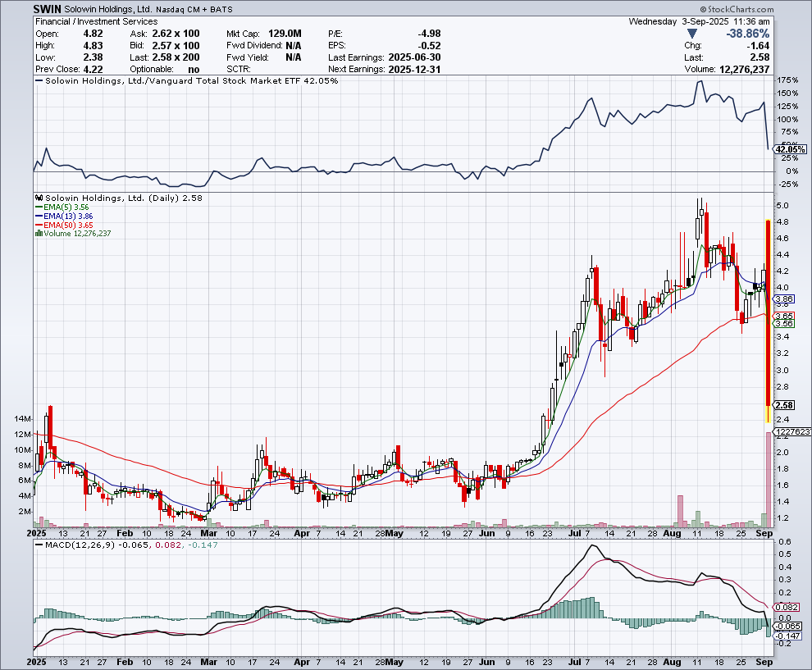This screenshot has height=670, width=812.
Task: Click the -38.86% percent change
Action: point(748,34)
